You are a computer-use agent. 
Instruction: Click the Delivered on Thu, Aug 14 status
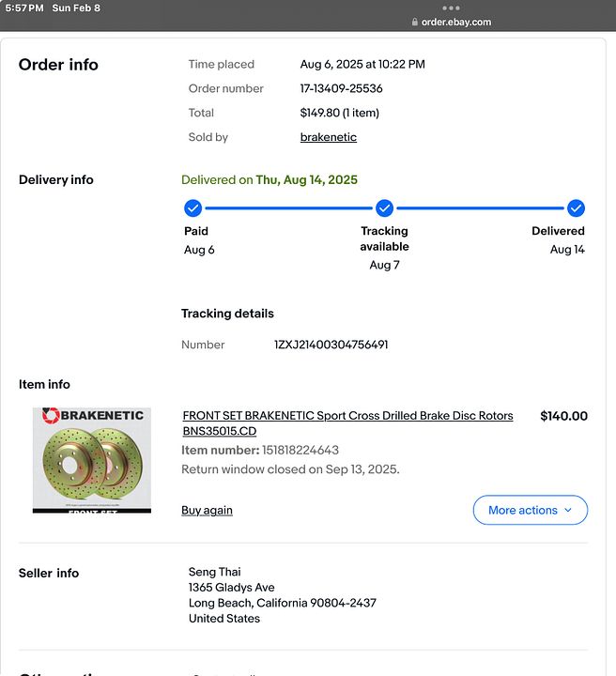[x=269, y=179]
